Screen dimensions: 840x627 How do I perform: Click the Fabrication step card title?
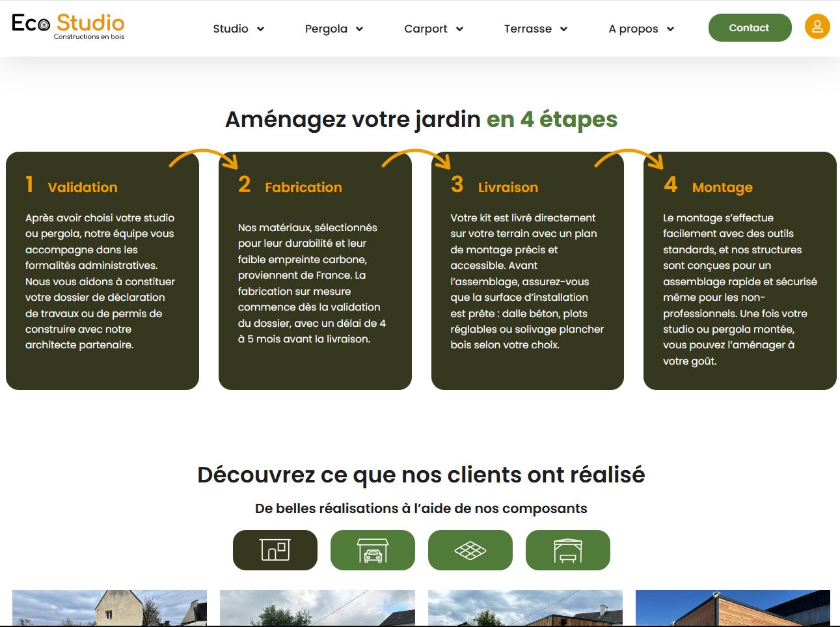coord(303,188)
